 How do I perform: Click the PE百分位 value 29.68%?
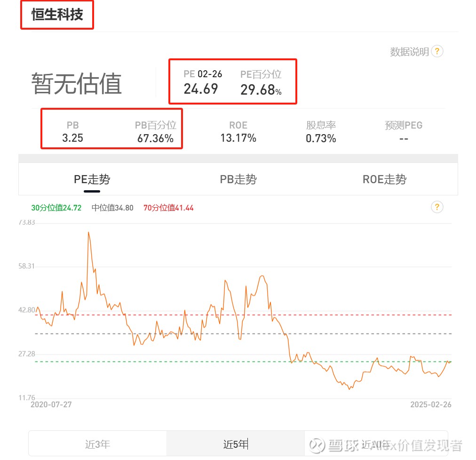[261, 89]
